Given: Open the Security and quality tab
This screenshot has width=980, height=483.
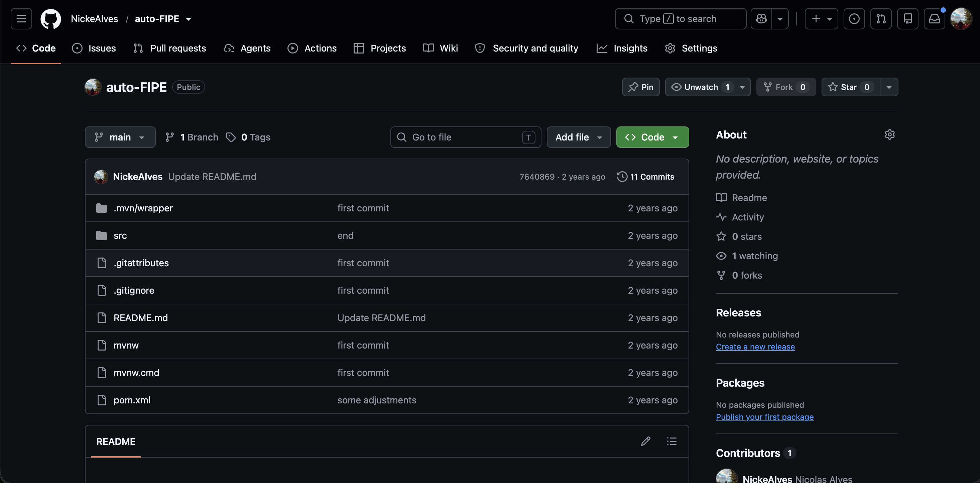Looking at the screenshot, I should coord(527,49).
